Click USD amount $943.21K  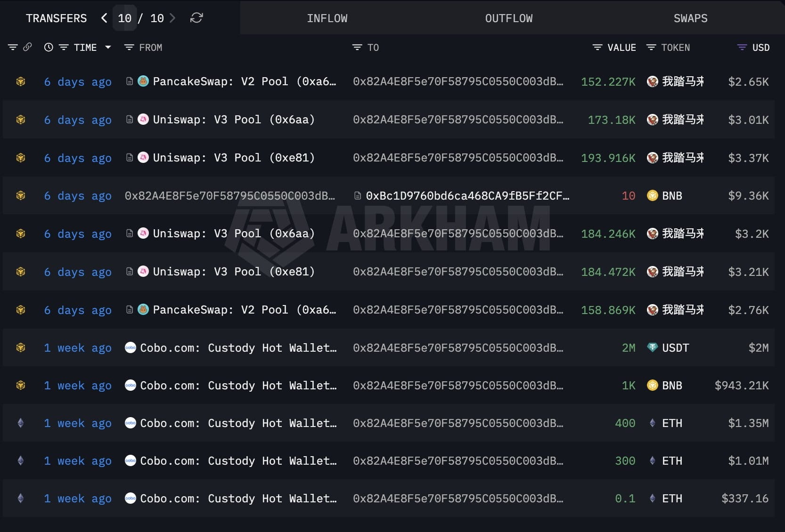pos(742,386)
